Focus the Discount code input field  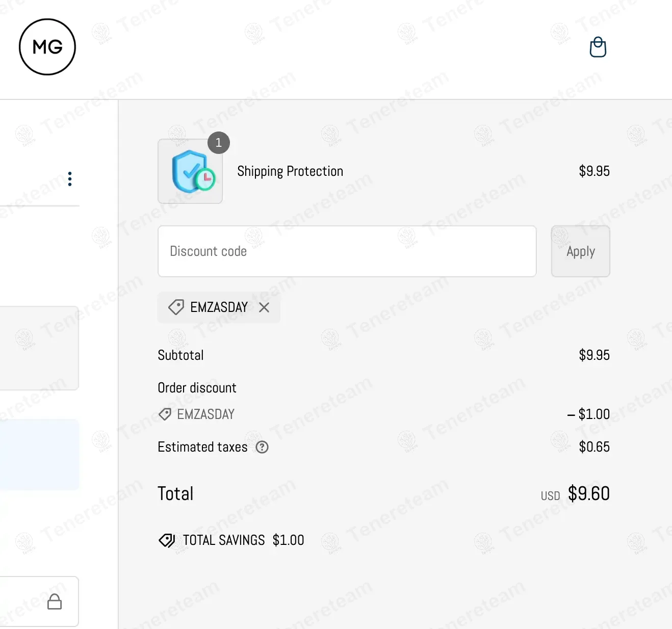[347, 251]
